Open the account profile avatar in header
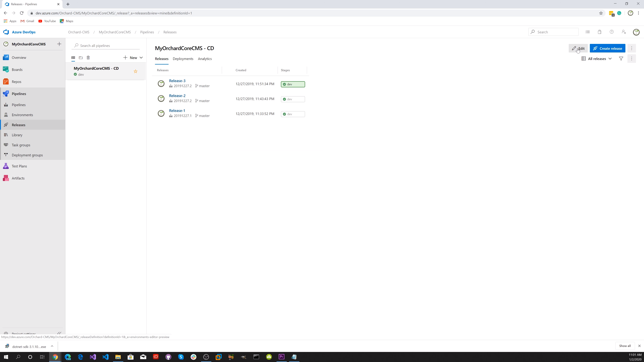 (x=636, y=32)
